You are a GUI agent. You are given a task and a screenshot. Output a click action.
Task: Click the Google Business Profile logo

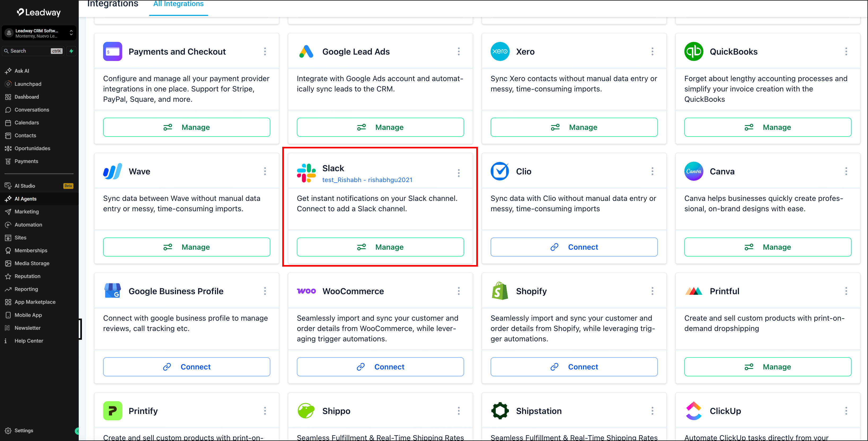pyautogui.click(x=113, y=291)
